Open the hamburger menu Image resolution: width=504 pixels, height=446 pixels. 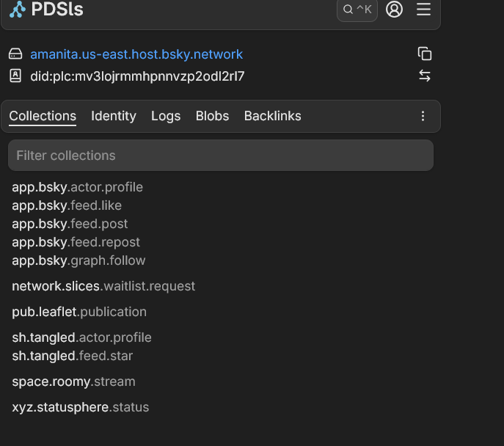coord(423,10)
